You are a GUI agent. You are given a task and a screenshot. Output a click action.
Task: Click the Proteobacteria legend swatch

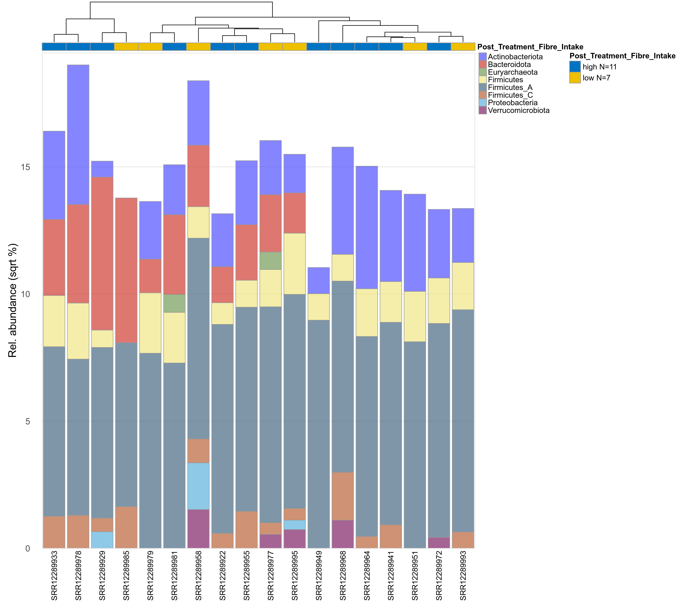click(x=482, y=103)
